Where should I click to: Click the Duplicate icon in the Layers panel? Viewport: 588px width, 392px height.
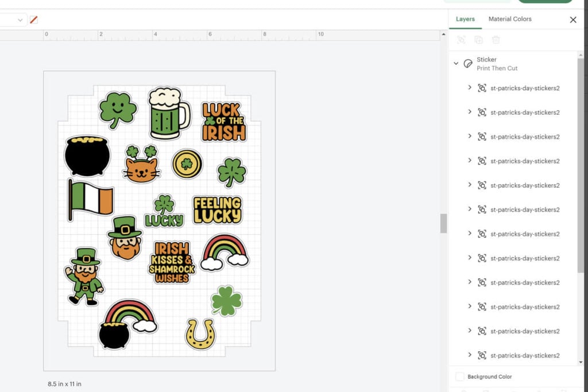[479, 40]
